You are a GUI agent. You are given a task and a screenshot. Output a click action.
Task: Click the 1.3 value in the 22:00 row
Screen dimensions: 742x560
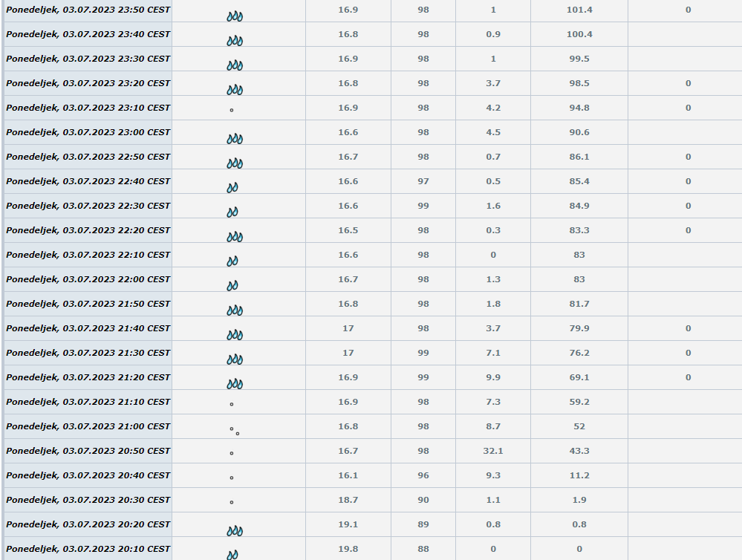pyautogui.click(x=493, y=280)
